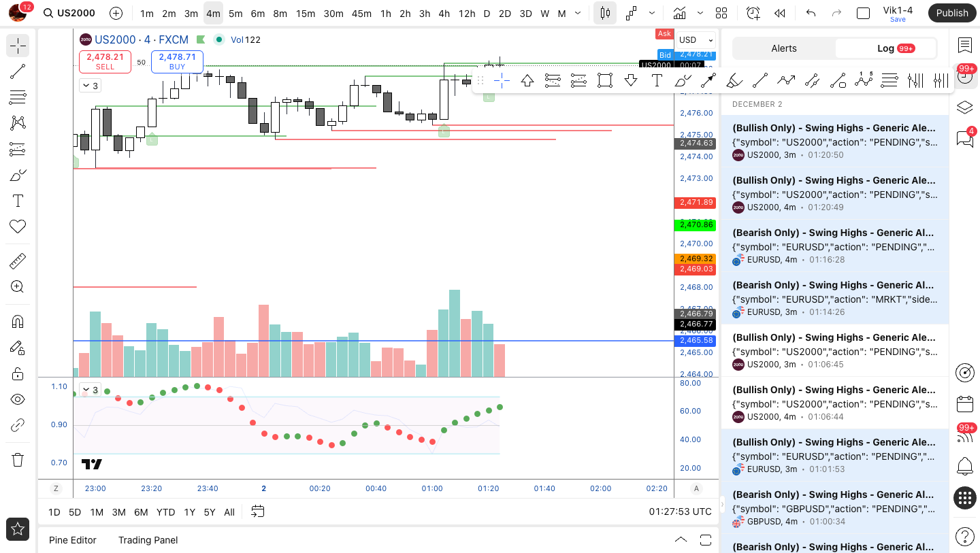Select the Arrow Mark Up drawing tool

pyautogui.click(x=527, y=81)
